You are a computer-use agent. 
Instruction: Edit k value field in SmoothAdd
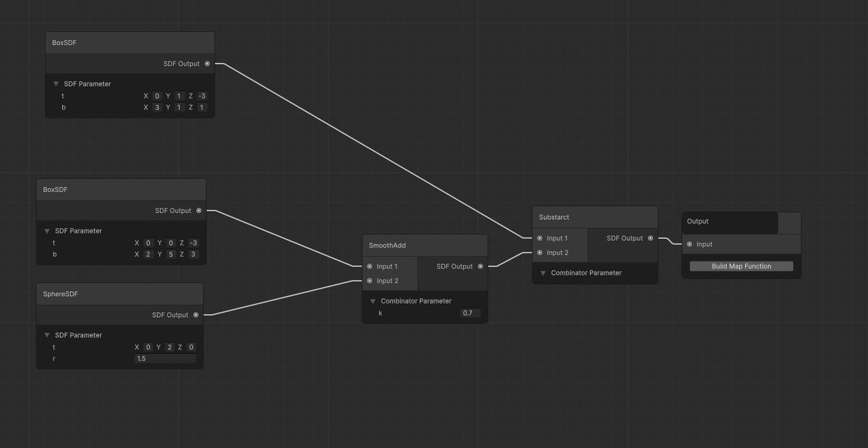[x=470, y=313]
